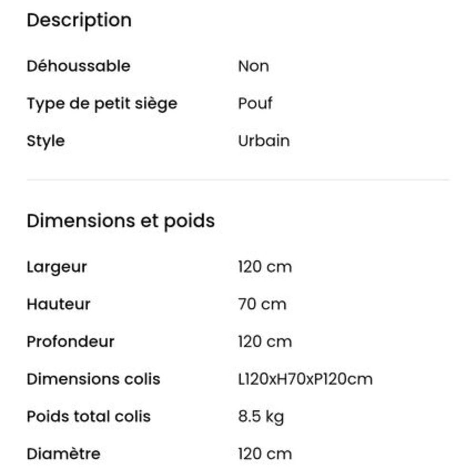Select the Profondeur value of 120 cm
The height and width of the screenshot is (476, 476).
[x=265, y=342]
